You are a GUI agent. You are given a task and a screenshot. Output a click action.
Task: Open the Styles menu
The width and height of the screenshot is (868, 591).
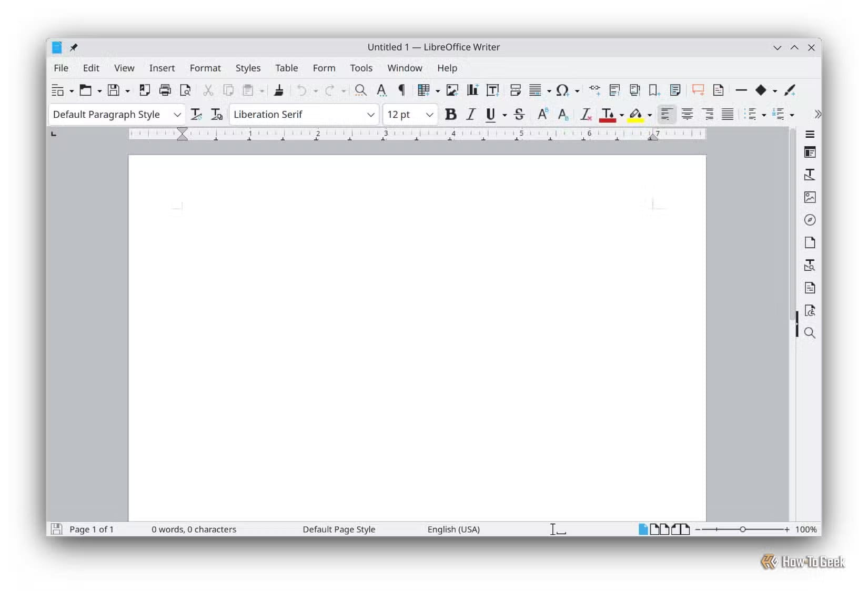(248, 68)
